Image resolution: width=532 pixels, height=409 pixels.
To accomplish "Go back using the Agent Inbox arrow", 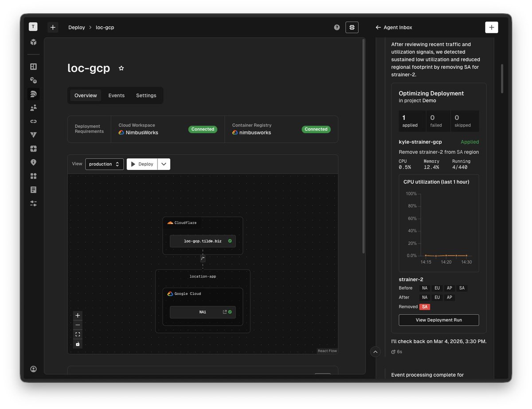I will coord(378,28).
